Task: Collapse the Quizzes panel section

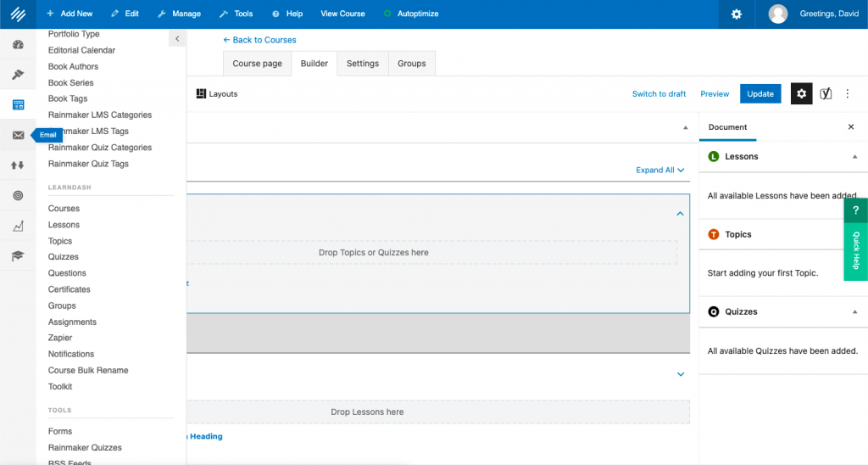Action: (x=854, y=311)
